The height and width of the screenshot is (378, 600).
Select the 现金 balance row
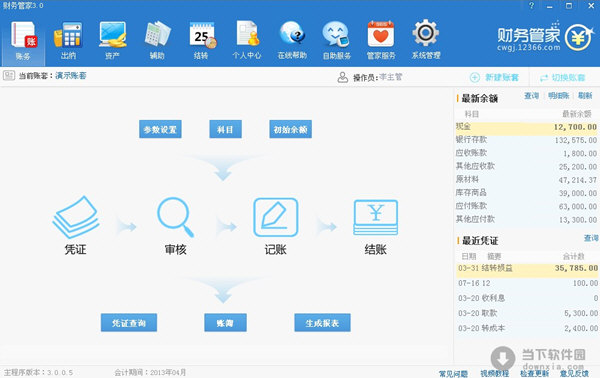coord(526,127)
